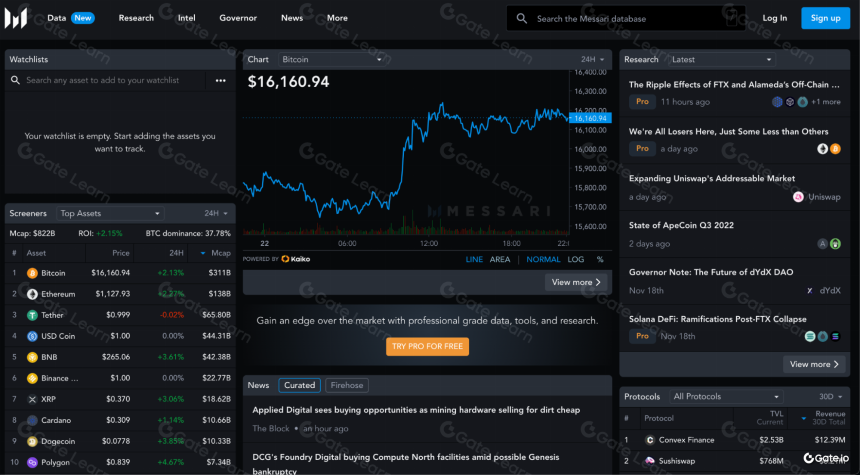Screen dimensions: 860x475
Task: Open the watchlist three-dots options menu
Action: (220, 81)
